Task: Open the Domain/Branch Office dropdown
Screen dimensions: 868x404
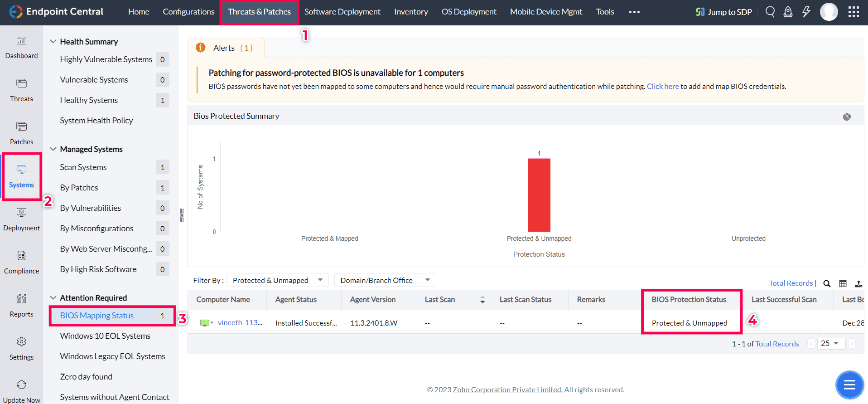Action: pyautogui.click(x=385, y=280)
